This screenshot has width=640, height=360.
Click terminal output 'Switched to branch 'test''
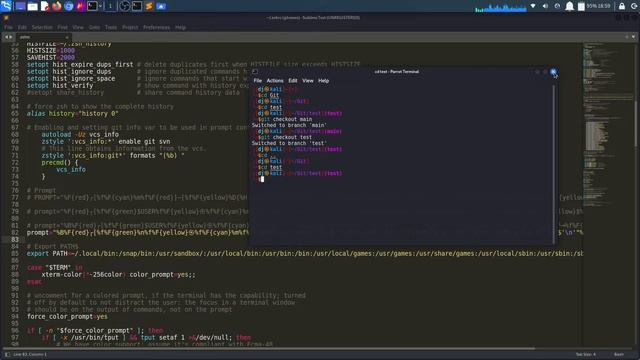pyautogui.click(x=289, y=143)
